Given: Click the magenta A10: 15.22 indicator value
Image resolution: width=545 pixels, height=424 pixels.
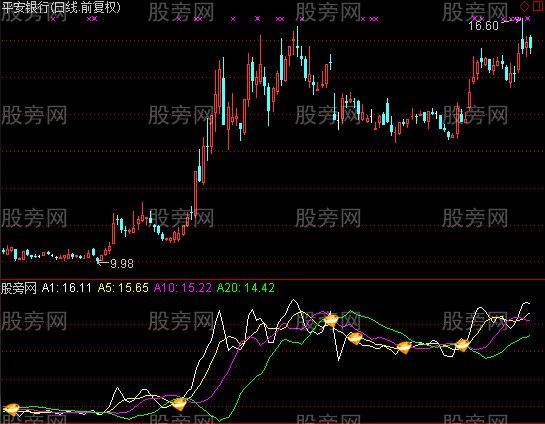Looking at the screenshot, I should (183, 288).
